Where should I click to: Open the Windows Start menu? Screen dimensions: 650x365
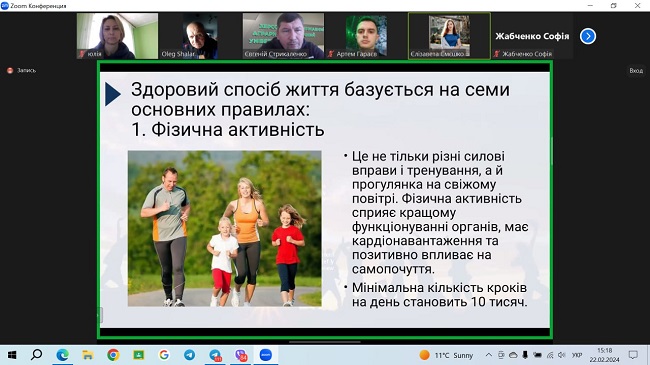point(12,355)
